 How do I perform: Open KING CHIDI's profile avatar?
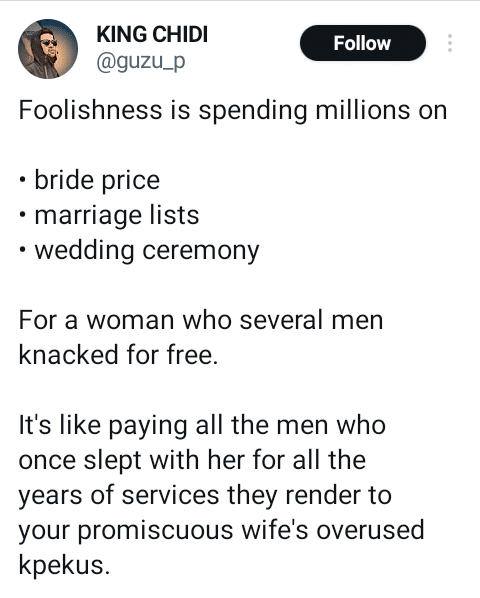(x=48, y=49)
